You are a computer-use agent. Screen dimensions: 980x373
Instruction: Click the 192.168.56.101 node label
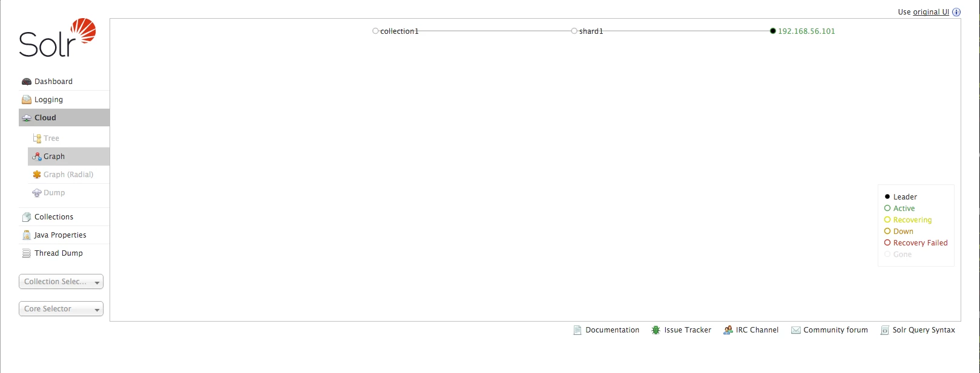[806, 31]
